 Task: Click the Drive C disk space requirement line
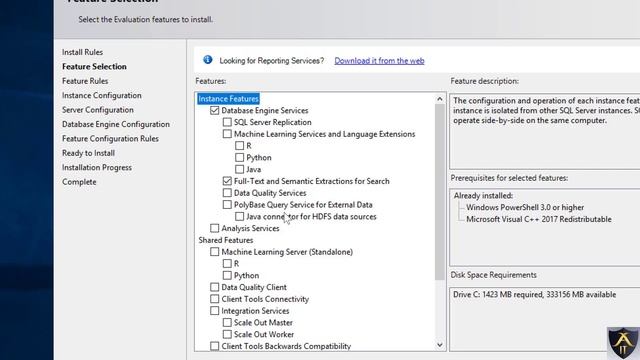[x=534, y=295]
